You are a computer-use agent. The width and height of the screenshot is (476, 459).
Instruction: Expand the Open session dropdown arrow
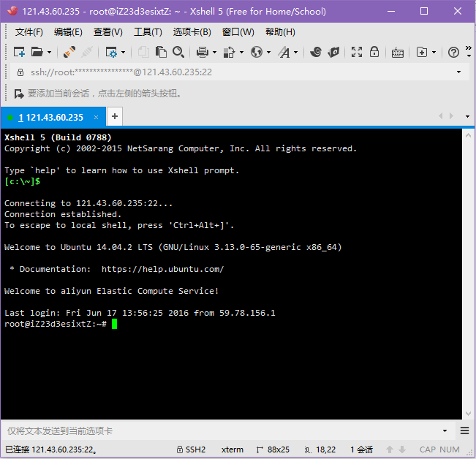49,53
